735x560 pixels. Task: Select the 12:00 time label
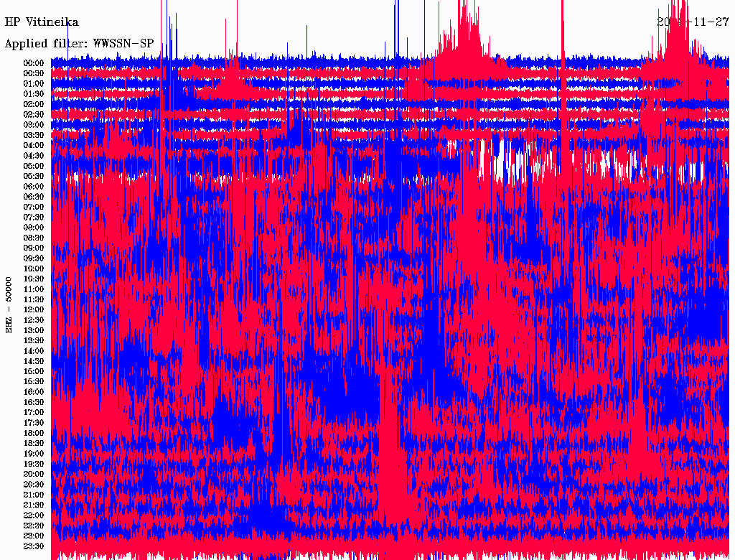(34, 309)
